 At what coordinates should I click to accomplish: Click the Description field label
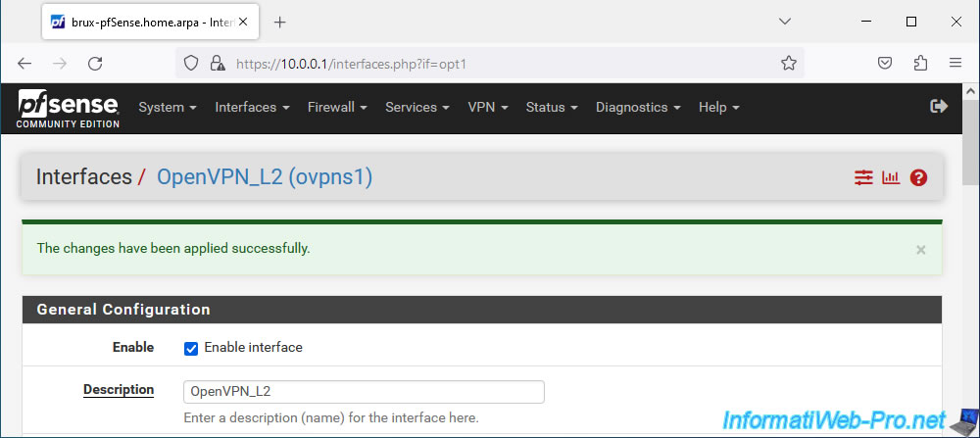(119, 390)
